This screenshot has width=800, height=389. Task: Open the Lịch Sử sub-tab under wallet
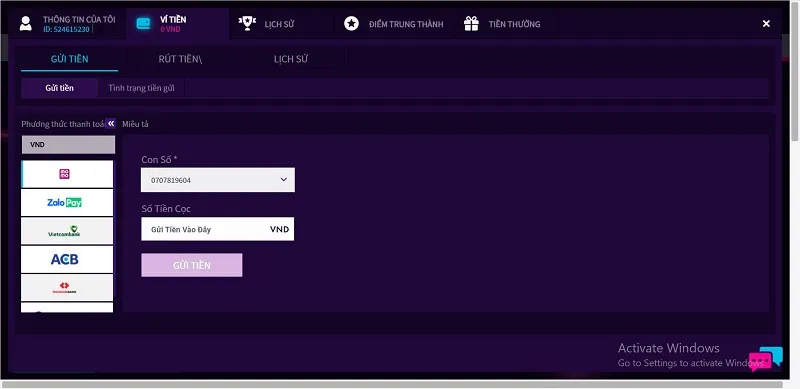tap(291, 59)
